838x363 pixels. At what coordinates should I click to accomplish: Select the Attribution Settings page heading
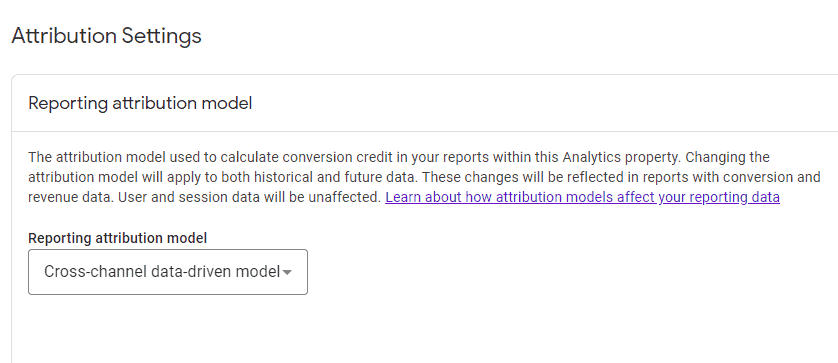(x=106, y=36)
